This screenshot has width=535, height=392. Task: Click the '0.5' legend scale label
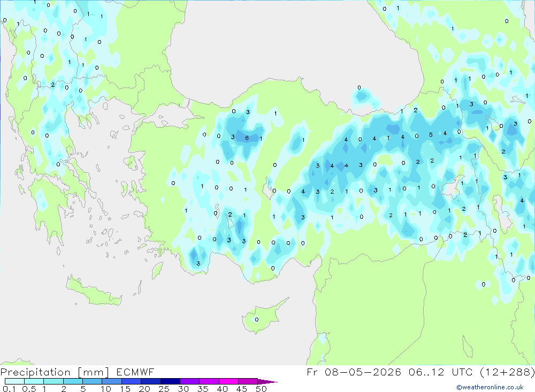(x=29, y=389)
